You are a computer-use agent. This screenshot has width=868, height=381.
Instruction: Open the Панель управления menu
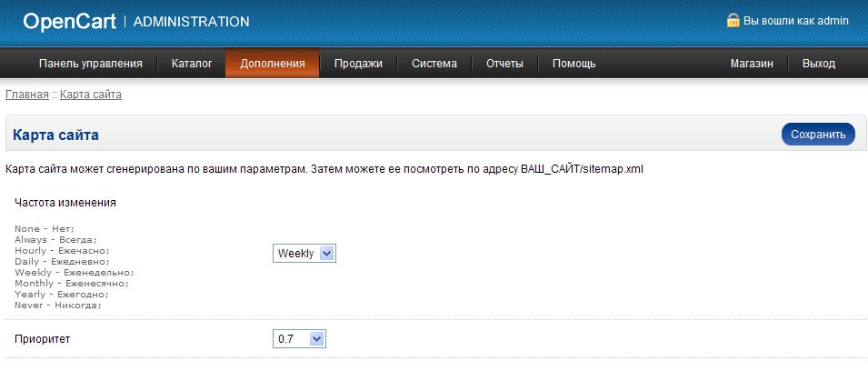tap(91, 64)
